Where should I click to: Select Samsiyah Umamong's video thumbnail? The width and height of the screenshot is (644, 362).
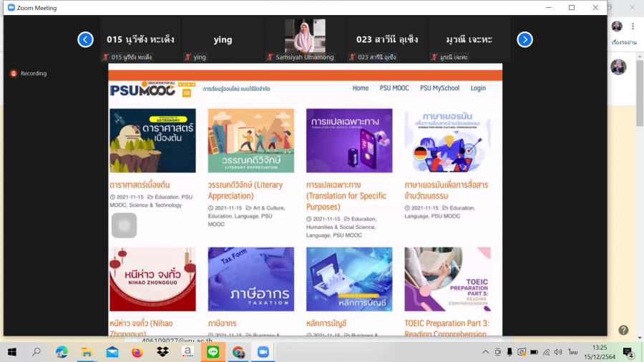pos(305,36)
